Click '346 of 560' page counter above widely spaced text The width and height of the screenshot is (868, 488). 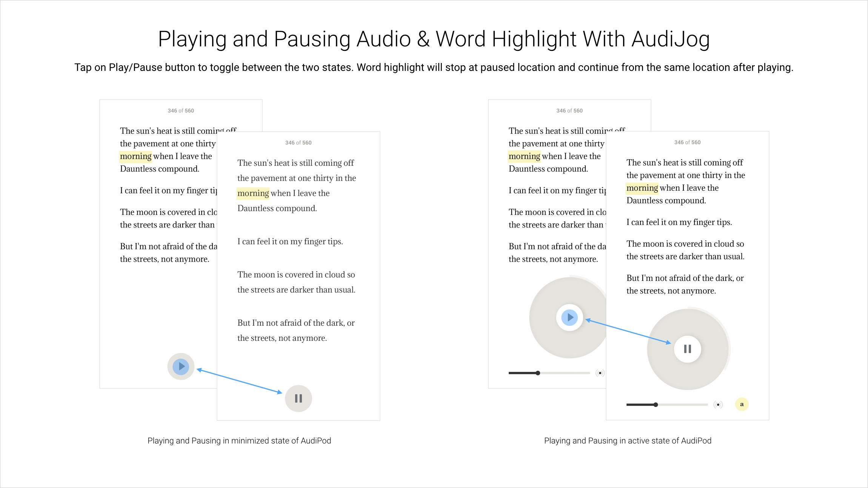pyautogui.click(x=298, y=143)
